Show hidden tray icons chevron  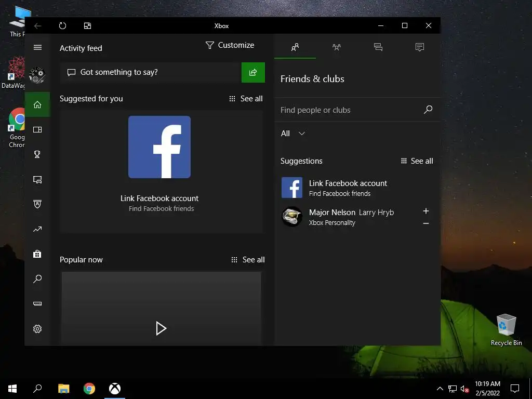tap(440, 389)
